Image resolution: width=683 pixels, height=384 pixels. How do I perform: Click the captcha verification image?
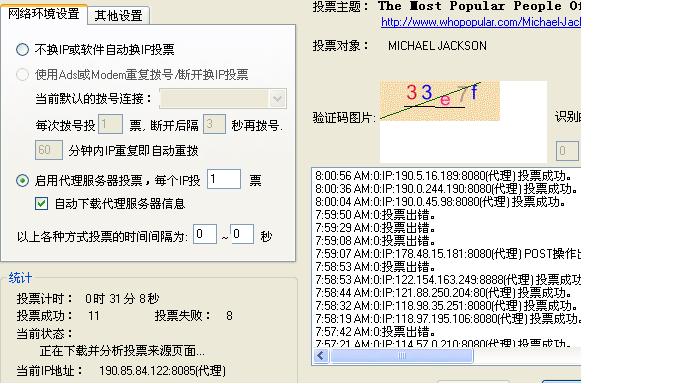[x=440, y=101]
